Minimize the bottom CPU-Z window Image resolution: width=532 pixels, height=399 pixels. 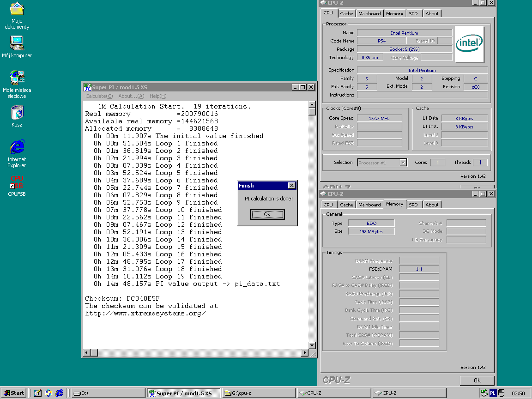coord(475,194)
